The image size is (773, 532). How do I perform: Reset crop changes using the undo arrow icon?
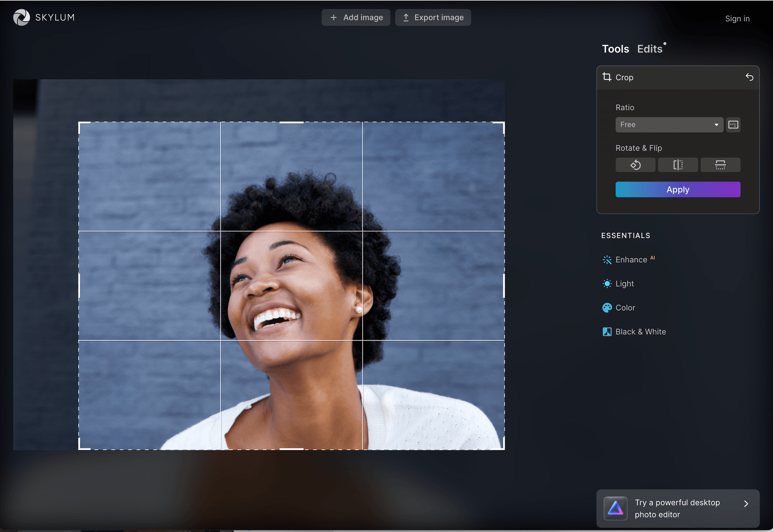click(x=750, y=77)
